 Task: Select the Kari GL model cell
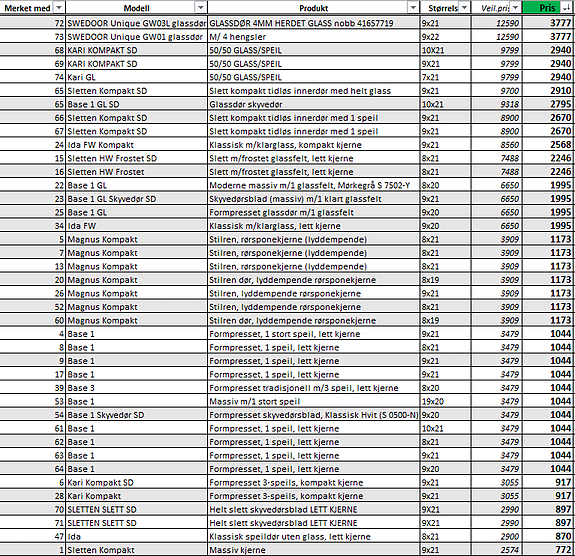(136, 77)
